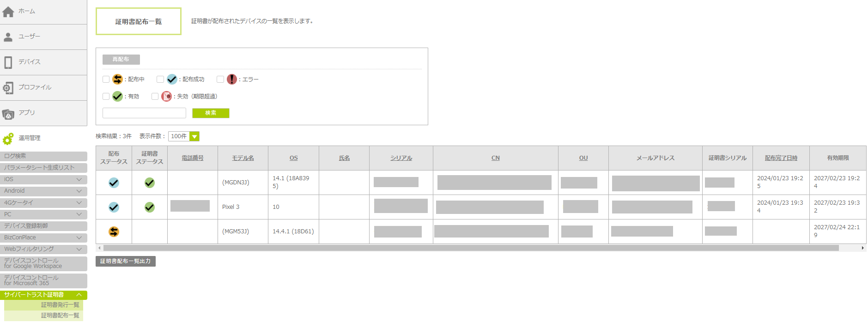Open the ユーザー person icon
The image size is (868, 329).
[x=8, y=37]
